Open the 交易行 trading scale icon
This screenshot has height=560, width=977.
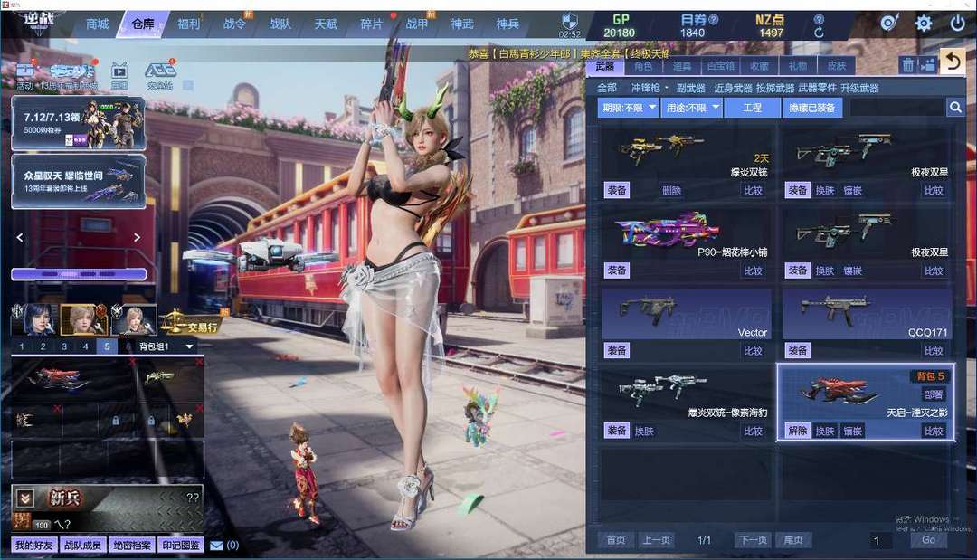coord(189,322)
